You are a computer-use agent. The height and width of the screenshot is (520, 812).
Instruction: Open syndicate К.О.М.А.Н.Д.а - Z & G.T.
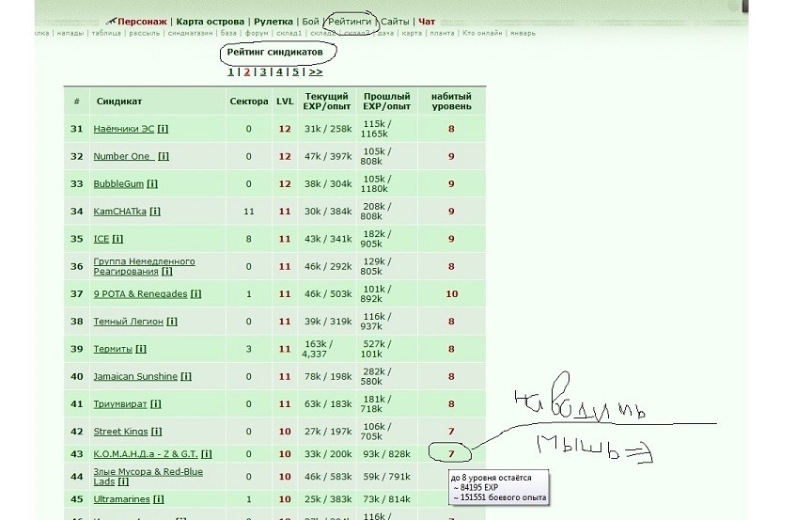point(146,454)
